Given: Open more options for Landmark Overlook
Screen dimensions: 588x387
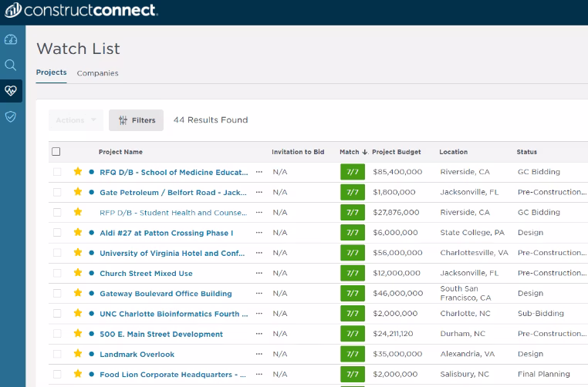Looking at the screenshot, I should (x=259, y=354).
